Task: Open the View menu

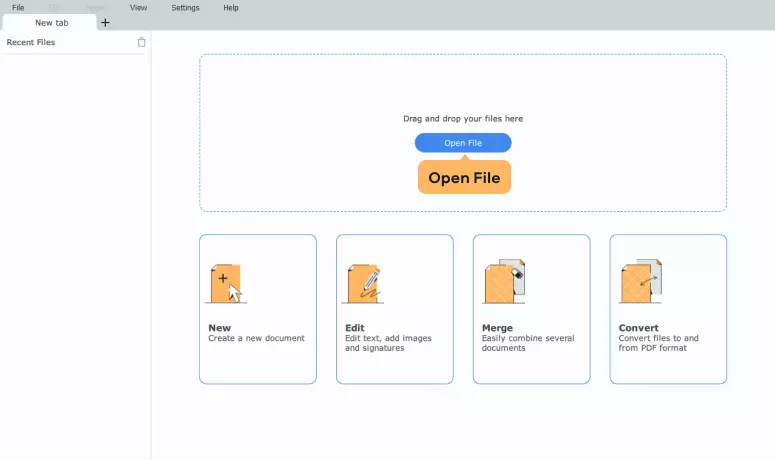Action: 138,7
